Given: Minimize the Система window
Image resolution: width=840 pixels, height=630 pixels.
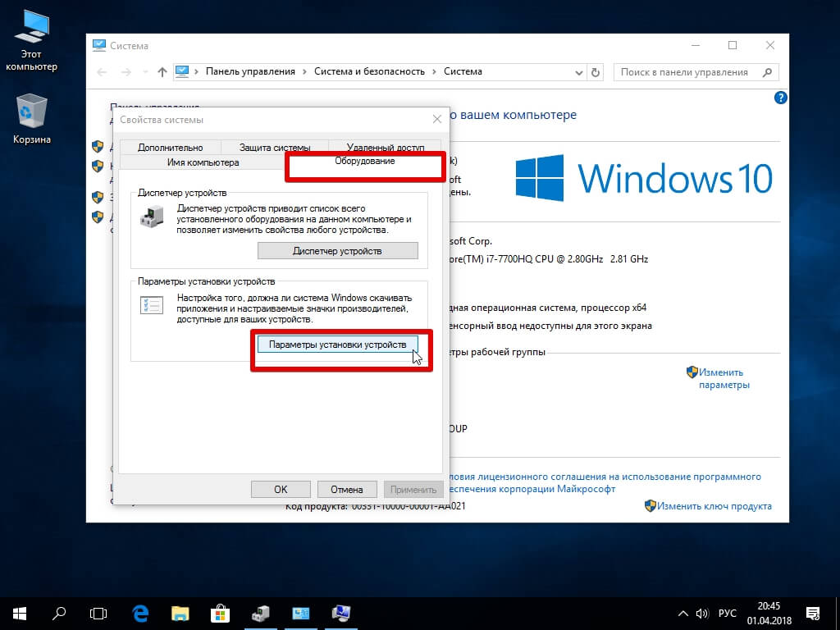Looking at the screenshot, I should [696, 46].
